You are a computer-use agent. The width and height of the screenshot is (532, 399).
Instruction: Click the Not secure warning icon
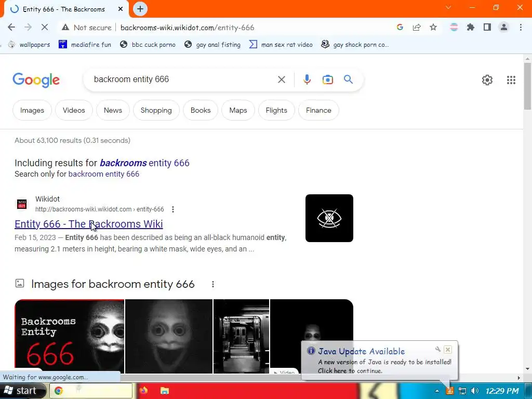65,28
